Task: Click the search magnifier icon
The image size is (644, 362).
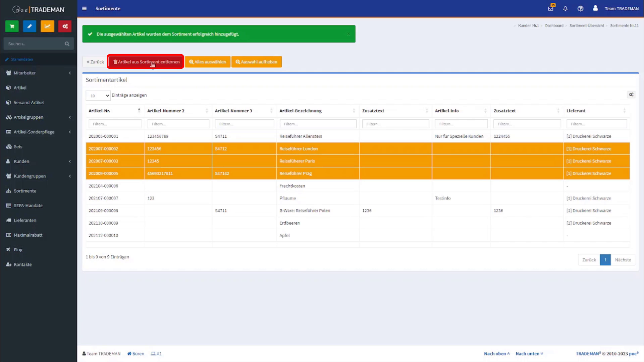Action: tap(67, 44)
